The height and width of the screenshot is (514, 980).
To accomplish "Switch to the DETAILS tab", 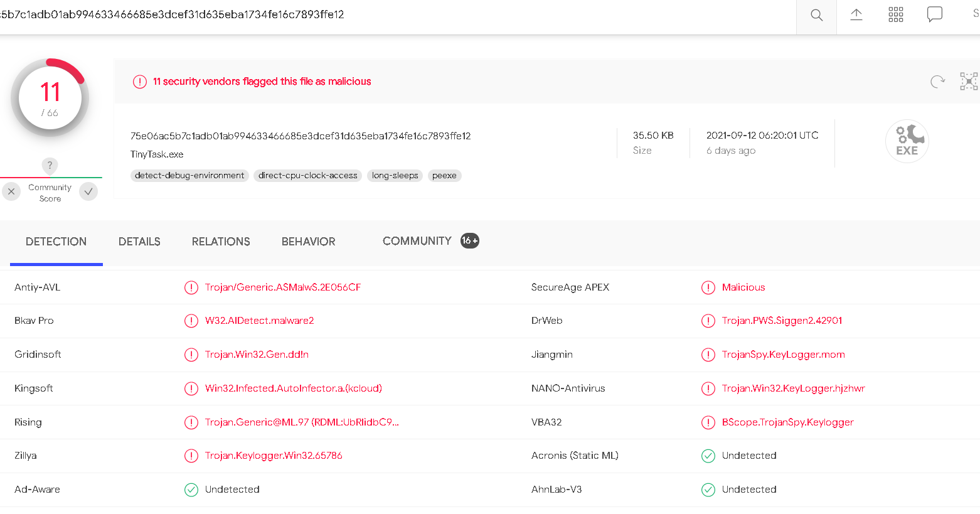I will point(139,242).
